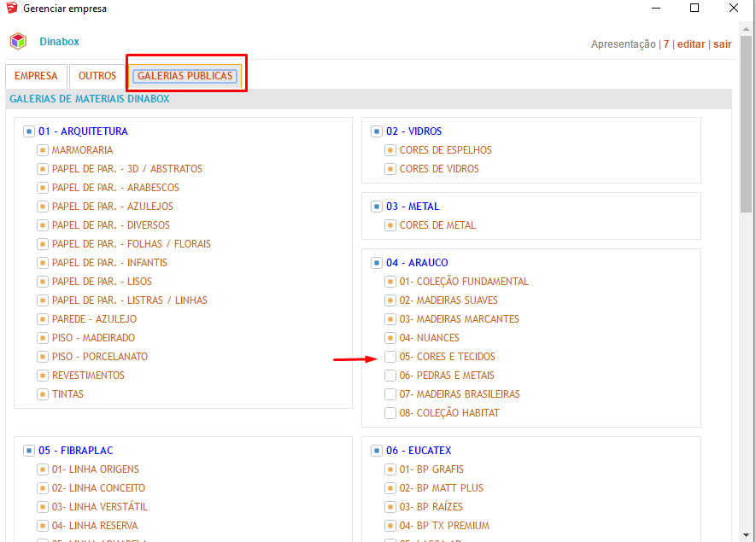This screenshot has height=542, width=756.
Task: Switch to the OUTROS tab
Action: (97, 76)
